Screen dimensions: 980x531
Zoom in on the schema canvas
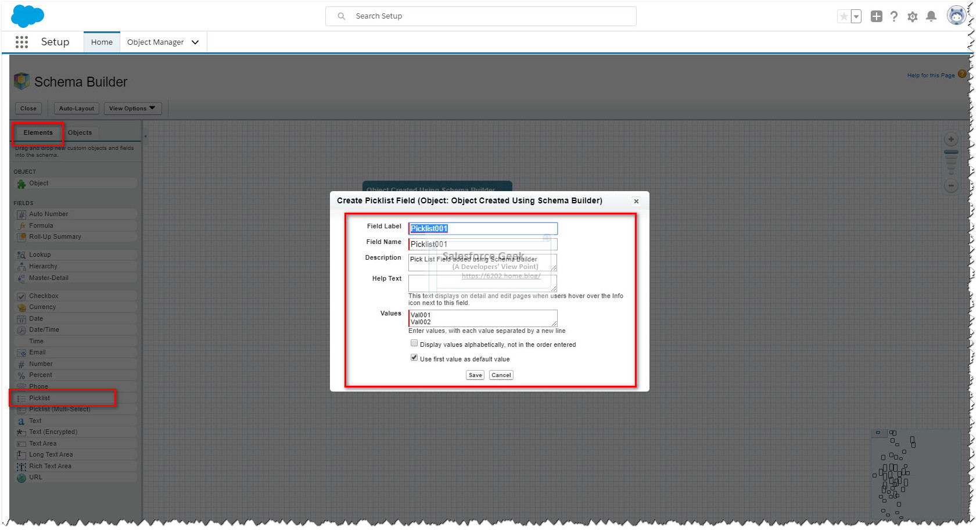pos(951,139)
